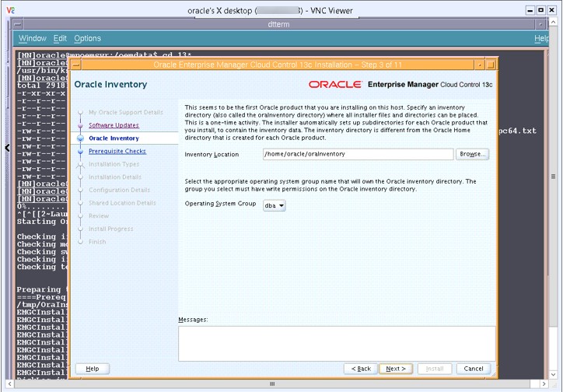The height and width of the screenshot is (392, 563).
Task: Click the Messages label
Action: pos(193,320)
